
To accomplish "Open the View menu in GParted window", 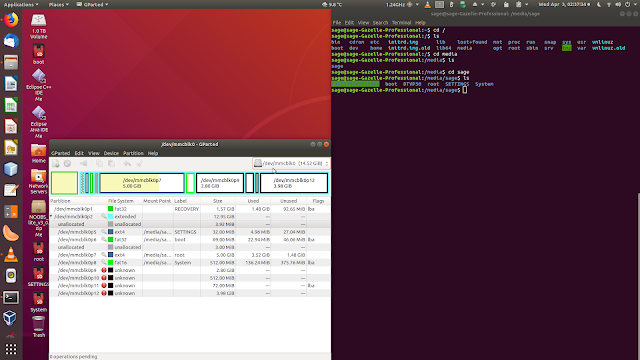I will [93, 153].
